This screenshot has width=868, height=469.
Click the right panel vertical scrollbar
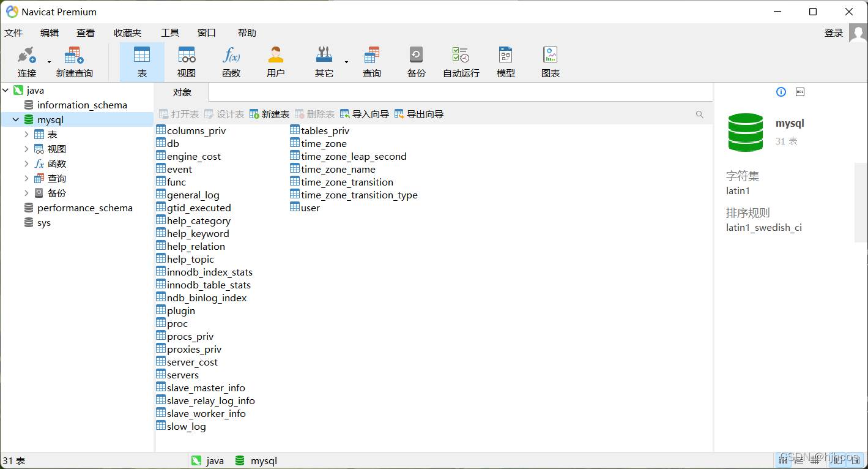click(x=861, y=203)
